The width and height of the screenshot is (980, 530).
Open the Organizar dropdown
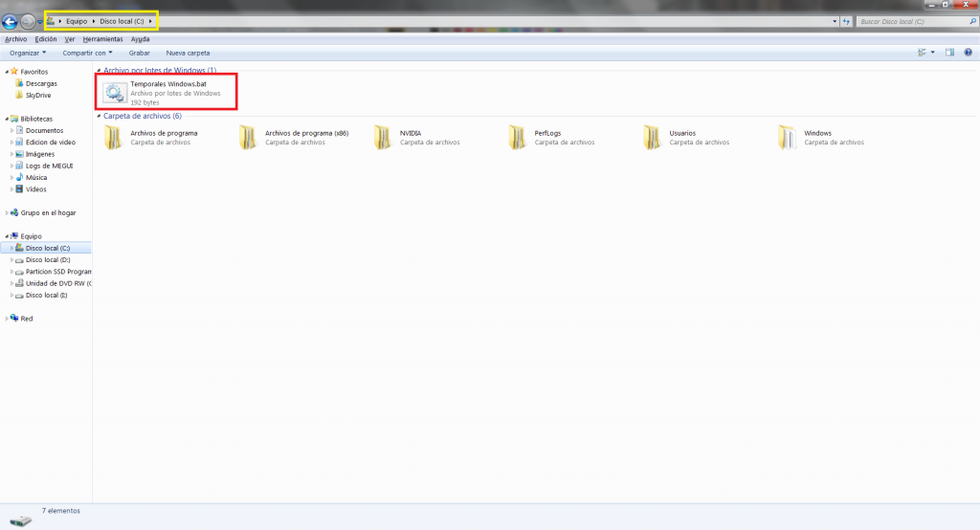click(x=28, y=54)
